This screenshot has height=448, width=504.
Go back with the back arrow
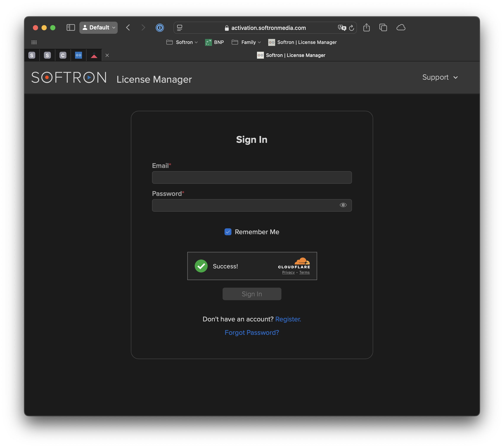coord(128,27)
